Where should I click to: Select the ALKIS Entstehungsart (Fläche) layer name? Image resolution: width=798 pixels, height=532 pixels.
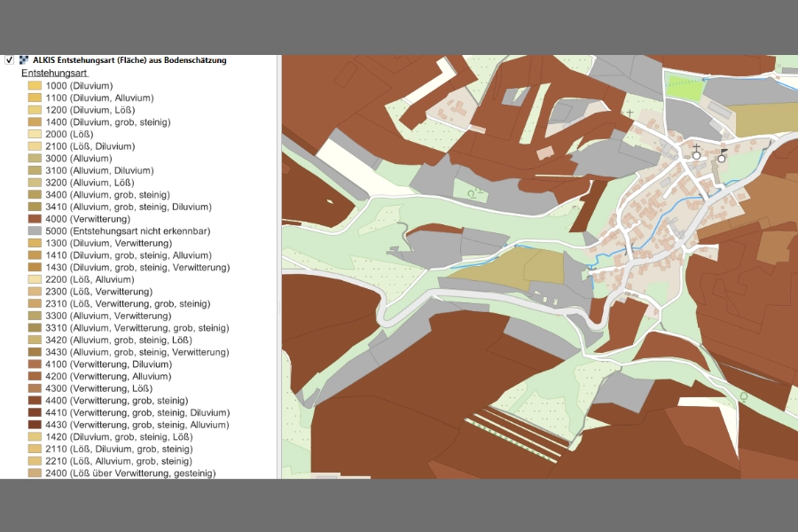coord(129,60)
